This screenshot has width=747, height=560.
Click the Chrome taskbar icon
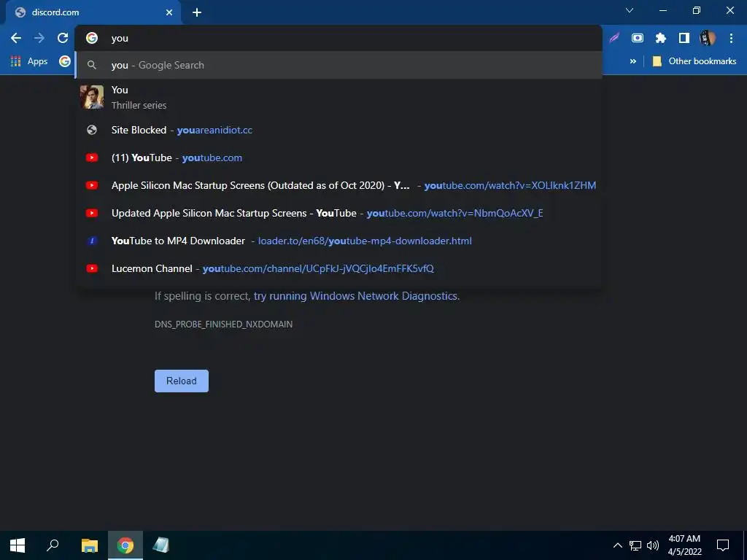click(x=125, y=545)
